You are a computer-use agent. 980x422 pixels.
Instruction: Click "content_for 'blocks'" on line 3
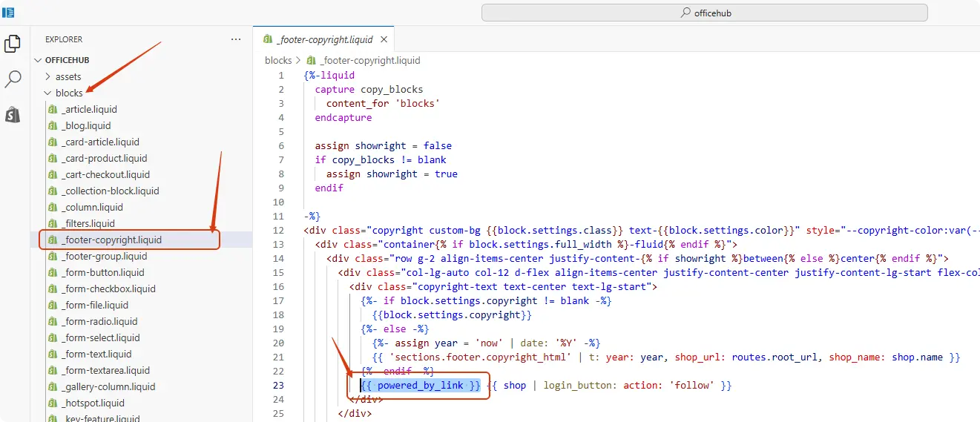[x=383, y=103]
